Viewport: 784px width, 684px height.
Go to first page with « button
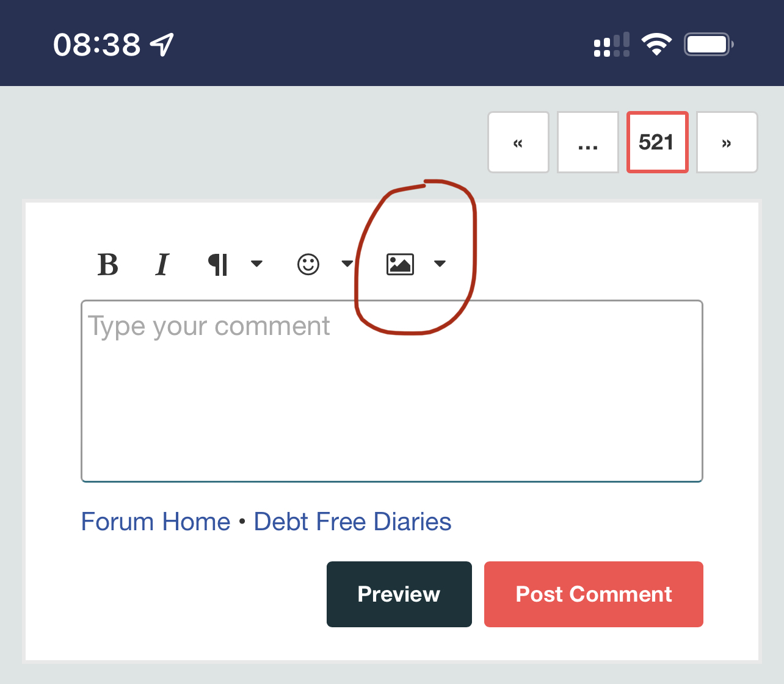click(518, 142)
